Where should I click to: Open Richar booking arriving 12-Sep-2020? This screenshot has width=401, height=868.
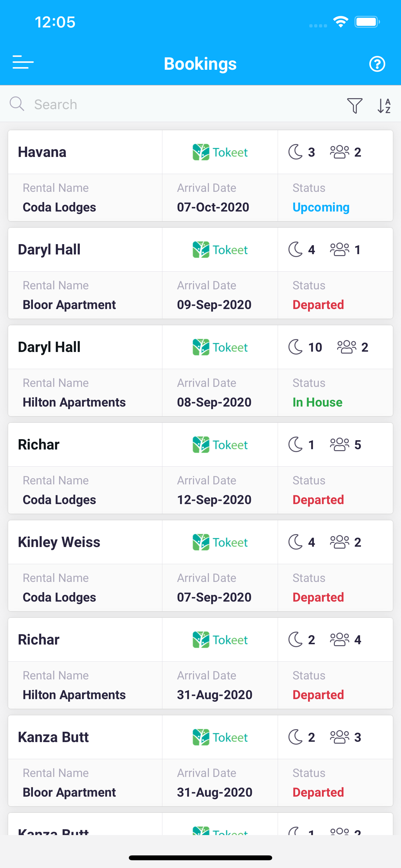pos(200,468)
